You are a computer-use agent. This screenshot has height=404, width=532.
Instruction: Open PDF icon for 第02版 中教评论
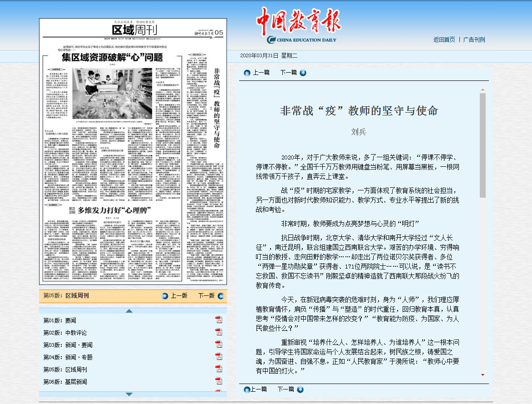(219, 332)
